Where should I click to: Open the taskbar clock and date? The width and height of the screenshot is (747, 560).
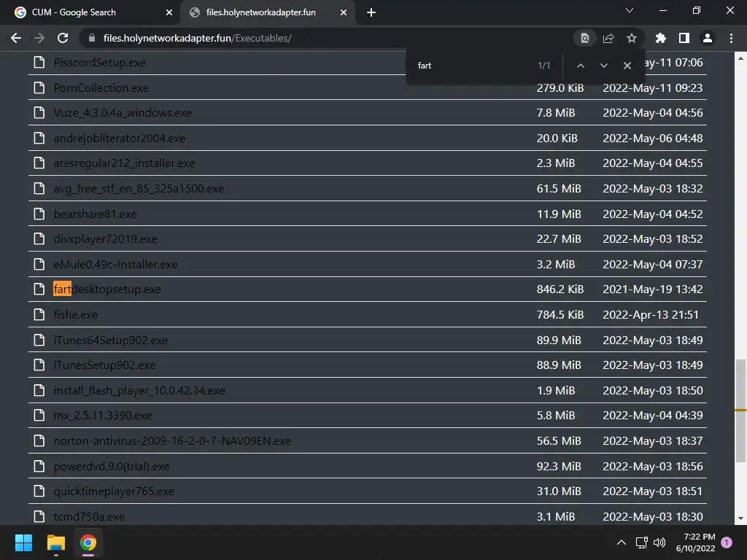(x=695, y=542)
